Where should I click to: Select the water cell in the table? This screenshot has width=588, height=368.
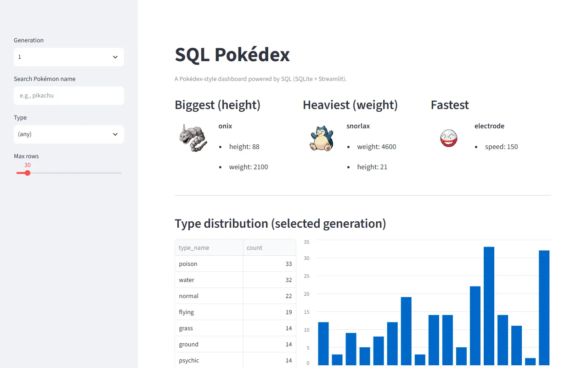point(209,280)
